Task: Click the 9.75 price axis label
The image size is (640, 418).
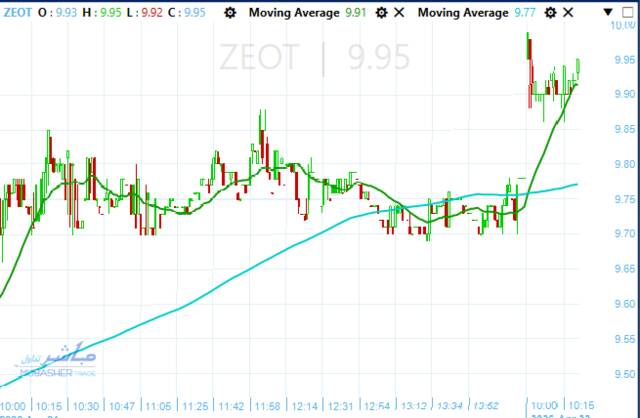Action: [x=625, y=199]
